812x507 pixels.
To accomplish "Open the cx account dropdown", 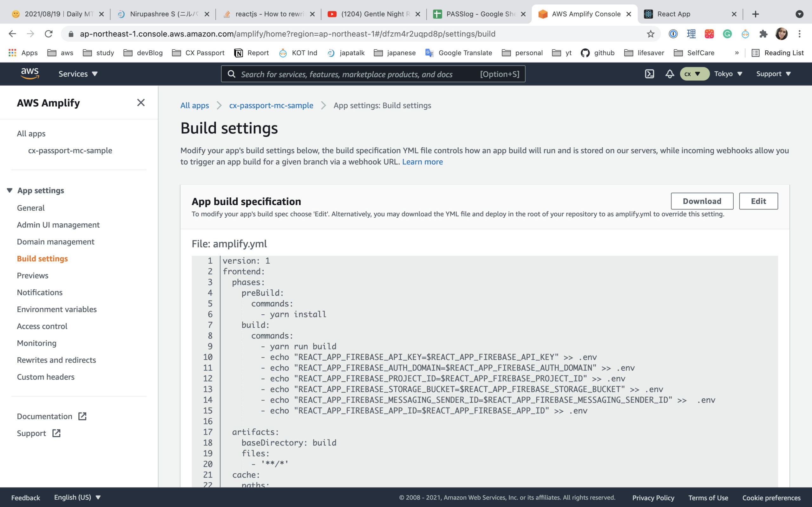I will (694, 74).
